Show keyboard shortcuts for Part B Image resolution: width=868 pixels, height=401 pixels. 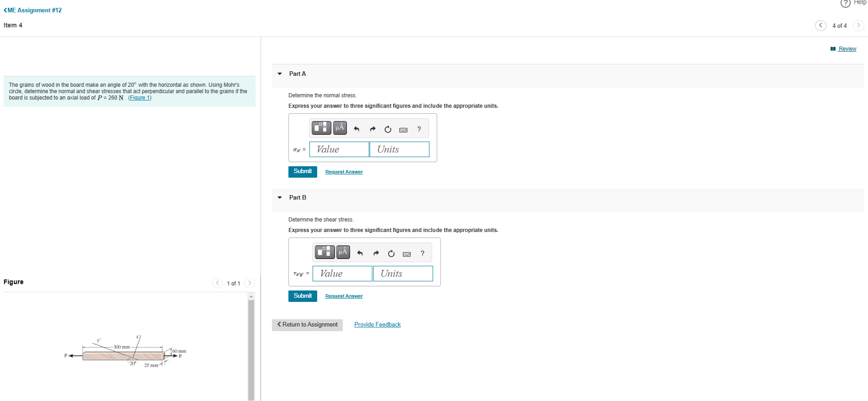click(407, 254)
